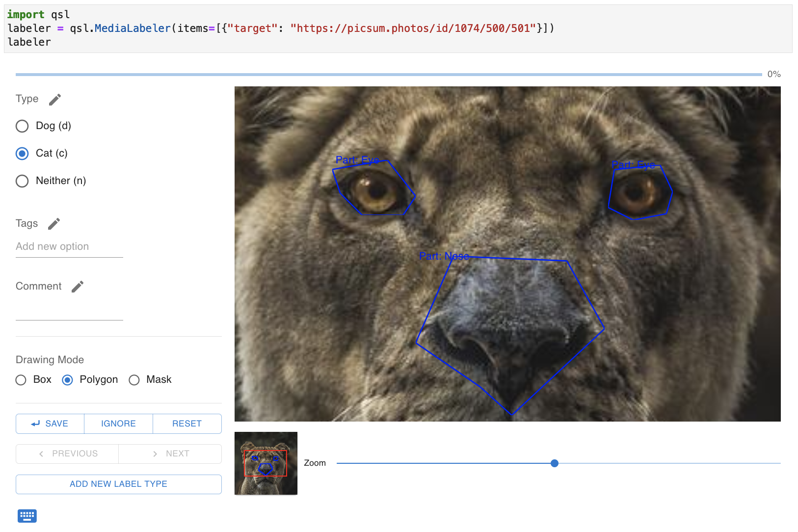Go to the Previous item
The height and width of the screenshot is (532, 798).
(67, 454)
